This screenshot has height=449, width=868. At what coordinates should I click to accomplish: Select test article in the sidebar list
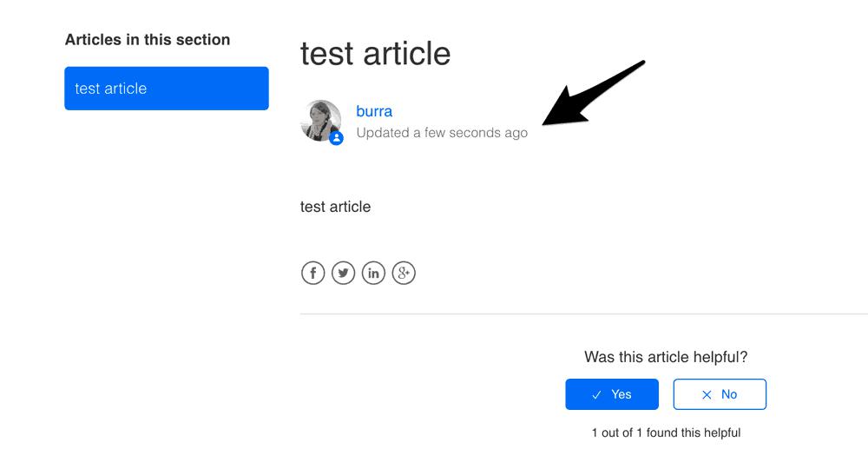[167, 89]
